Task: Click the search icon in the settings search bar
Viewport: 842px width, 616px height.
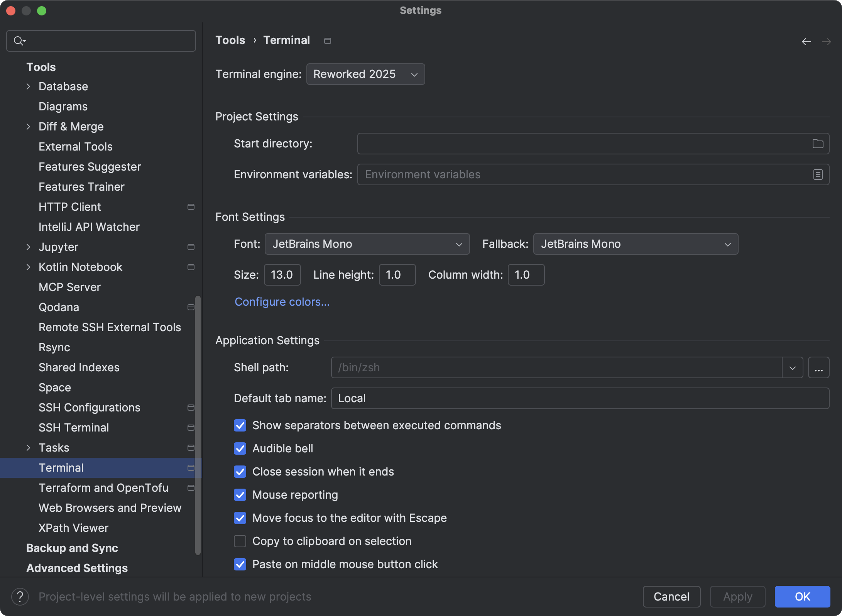Action: (x=19, y=40)
